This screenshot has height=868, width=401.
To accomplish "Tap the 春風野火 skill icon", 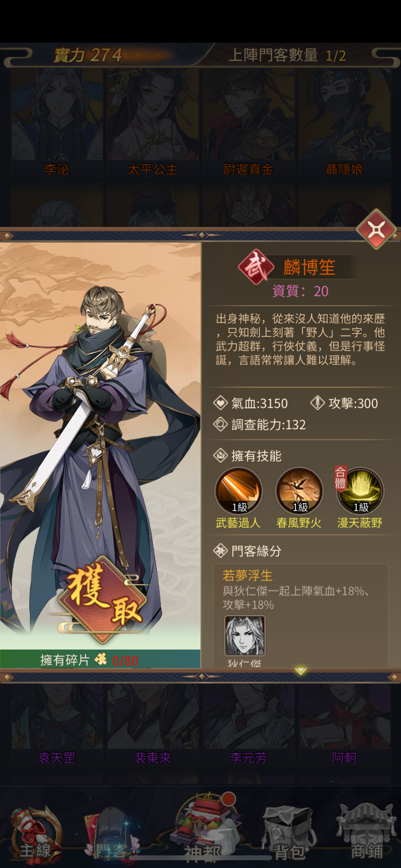I will 299,491.
